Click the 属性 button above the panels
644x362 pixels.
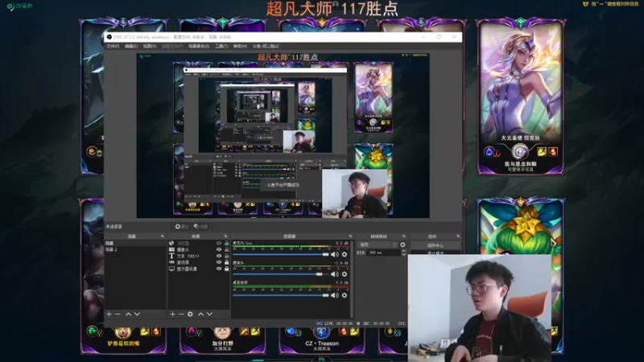coord(182,227)
